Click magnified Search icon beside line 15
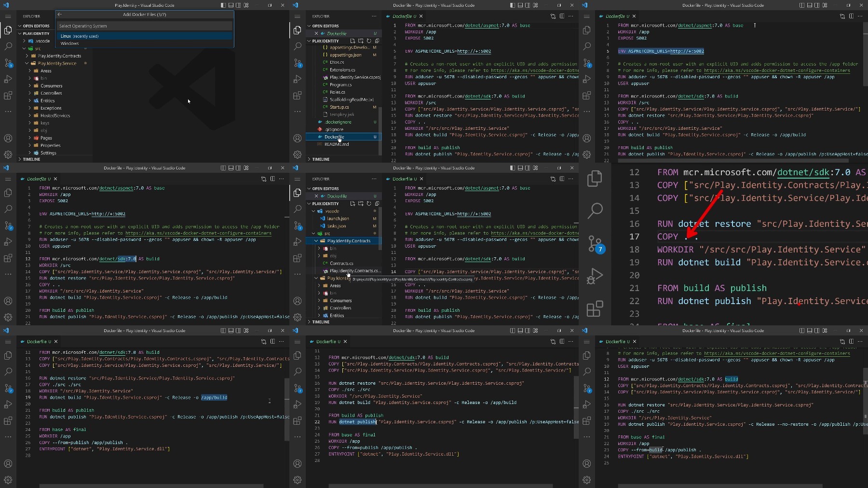This screenshot has height=488, width=868. tap(595, 210)
